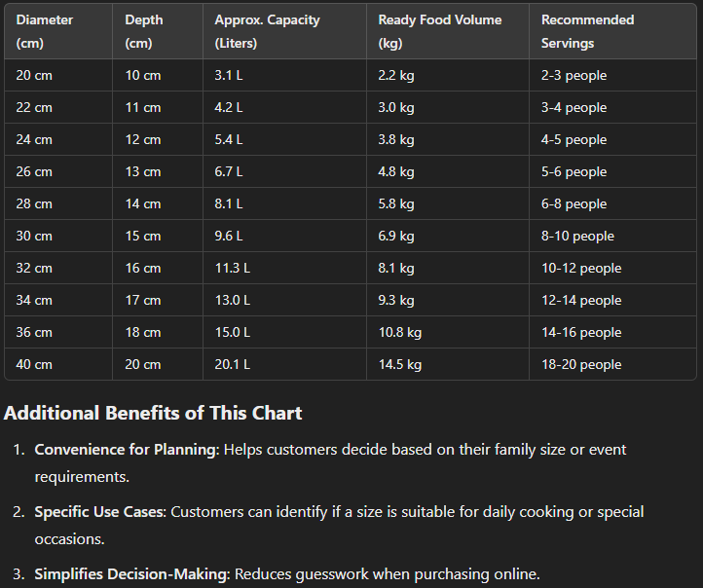Click the 3.8 kg food volume cell
This screenshot has width=703, height=588.
(x=448, y=140)
